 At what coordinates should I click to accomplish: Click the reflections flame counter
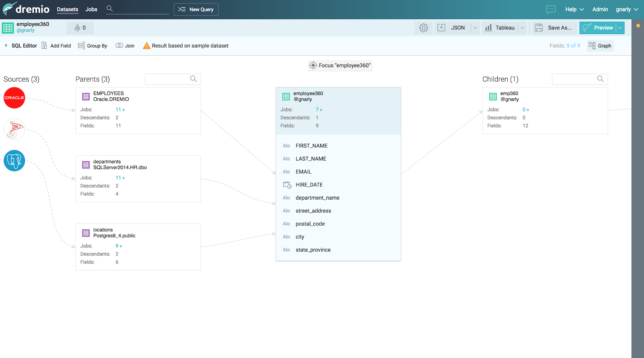(80, 28)
